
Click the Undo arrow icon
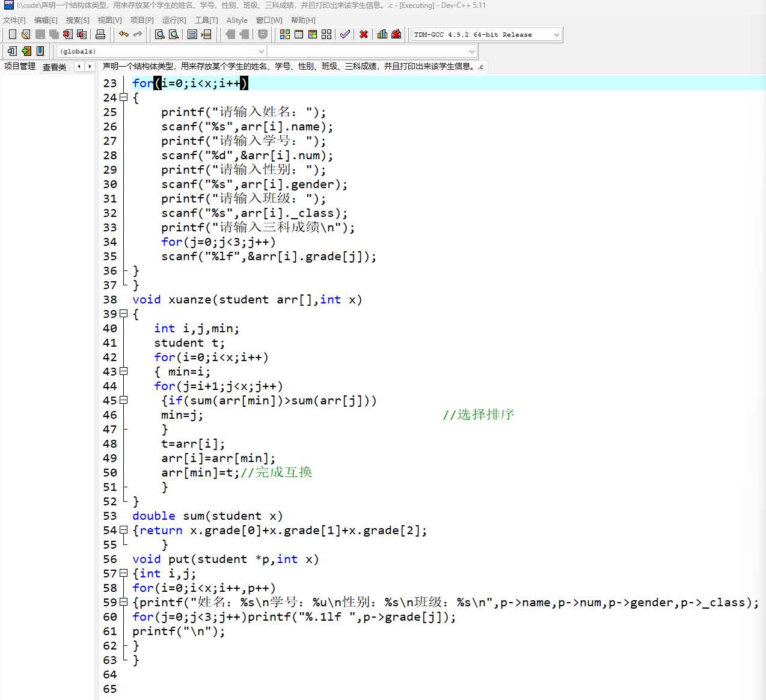pyautogui.click(x=124, y=34)
